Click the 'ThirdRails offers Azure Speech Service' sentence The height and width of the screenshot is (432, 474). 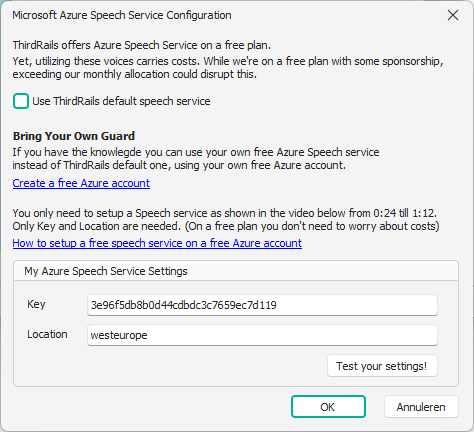point(142,45)
